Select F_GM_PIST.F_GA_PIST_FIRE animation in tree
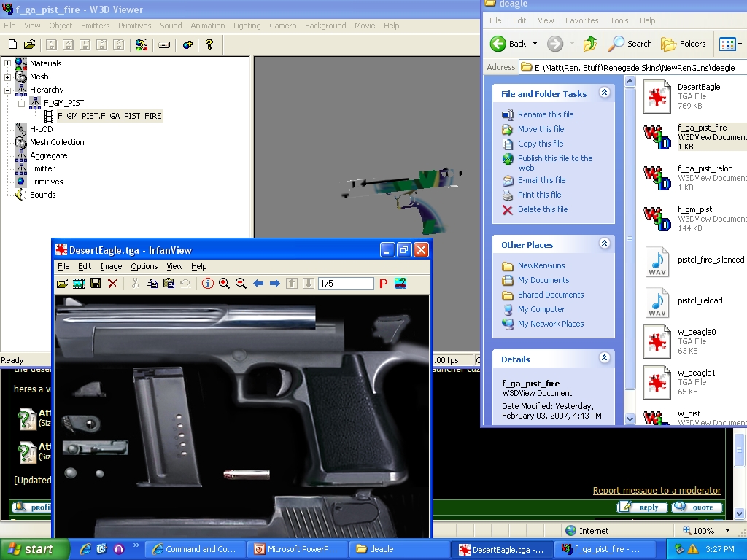The height and width of the screenshot is (560, 747). click(109, 116)
